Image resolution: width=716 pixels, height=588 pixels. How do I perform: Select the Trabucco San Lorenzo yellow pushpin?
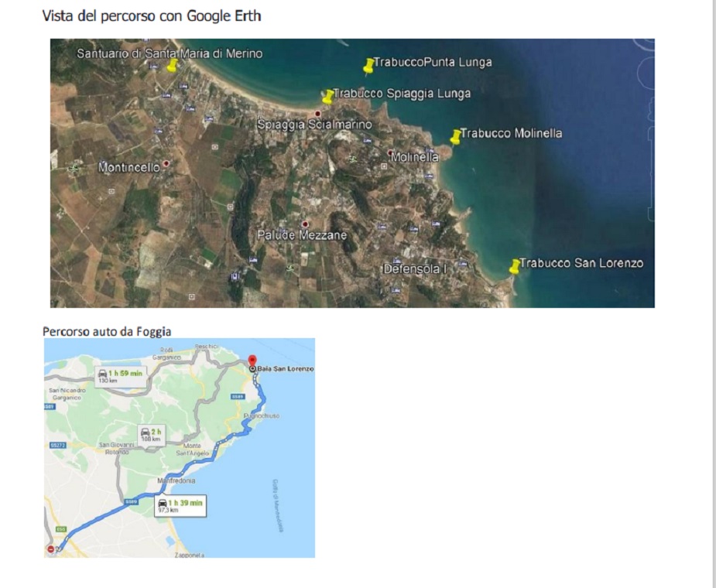515,266
